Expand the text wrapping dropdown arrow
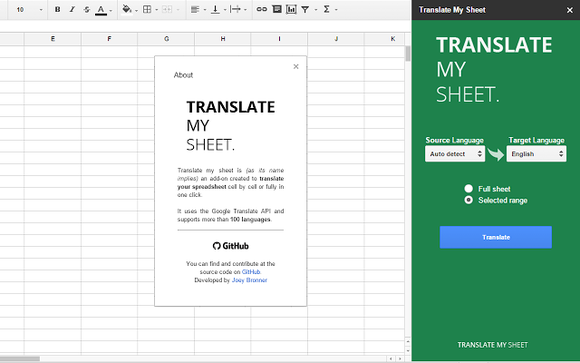 point(245,10)
